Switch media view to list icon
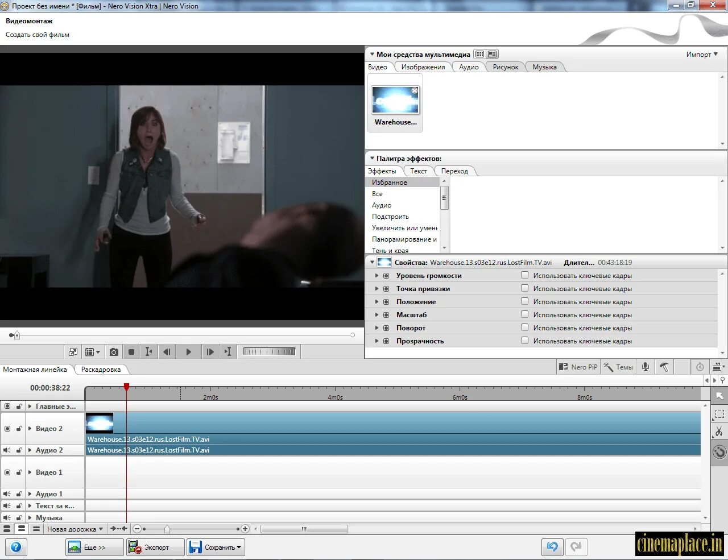The width and height of the screenshot is (728, 560). [479, 54]
